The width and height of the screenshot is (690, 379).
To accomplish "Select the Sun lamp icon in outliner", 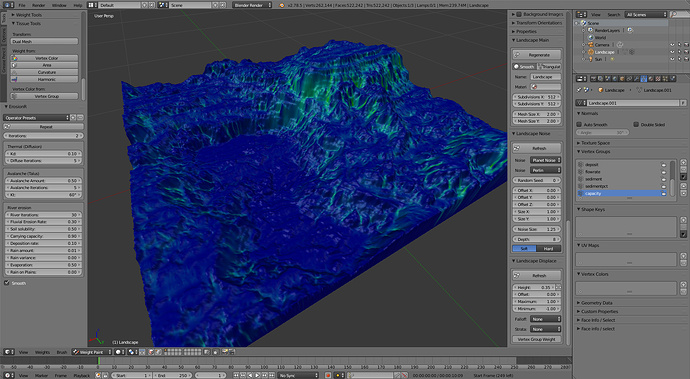I will (x=591, y=59).
